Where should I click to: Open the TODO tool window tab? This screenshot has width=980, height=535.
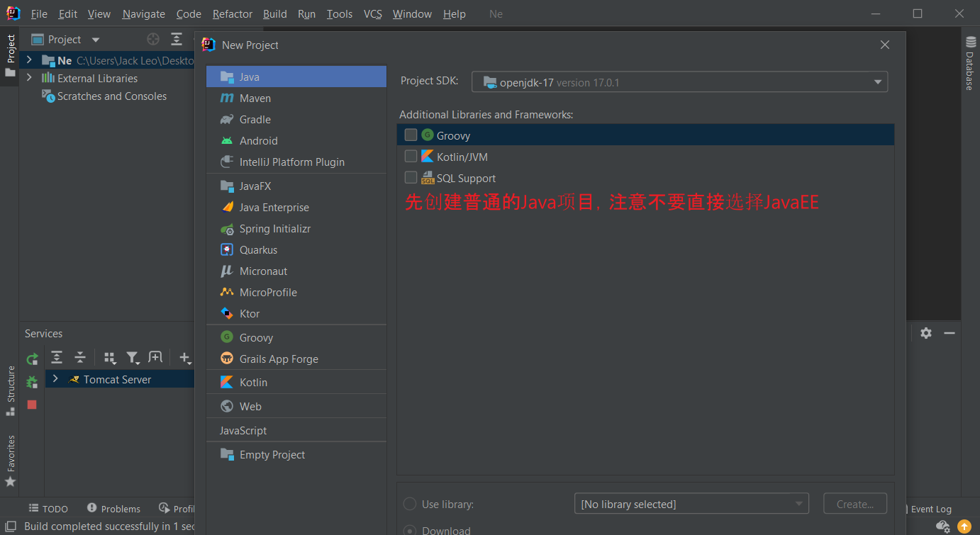point(48,509)
